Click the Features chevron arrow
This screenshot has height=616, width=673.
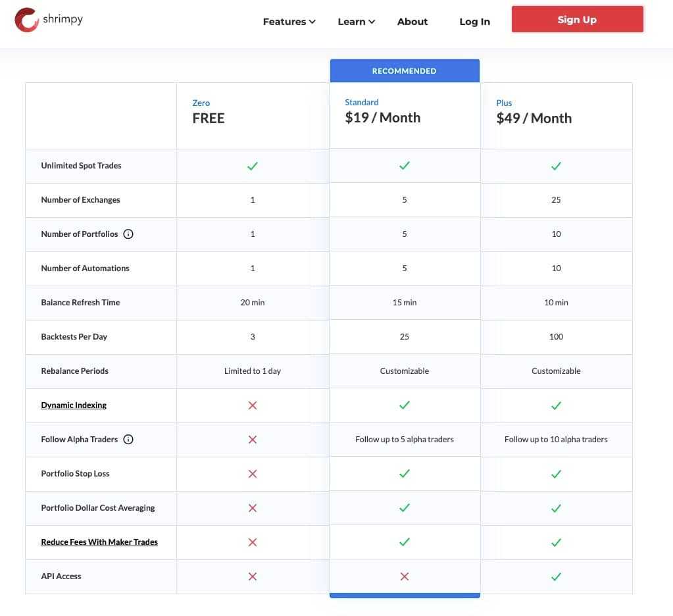click(x=312, y=22)
